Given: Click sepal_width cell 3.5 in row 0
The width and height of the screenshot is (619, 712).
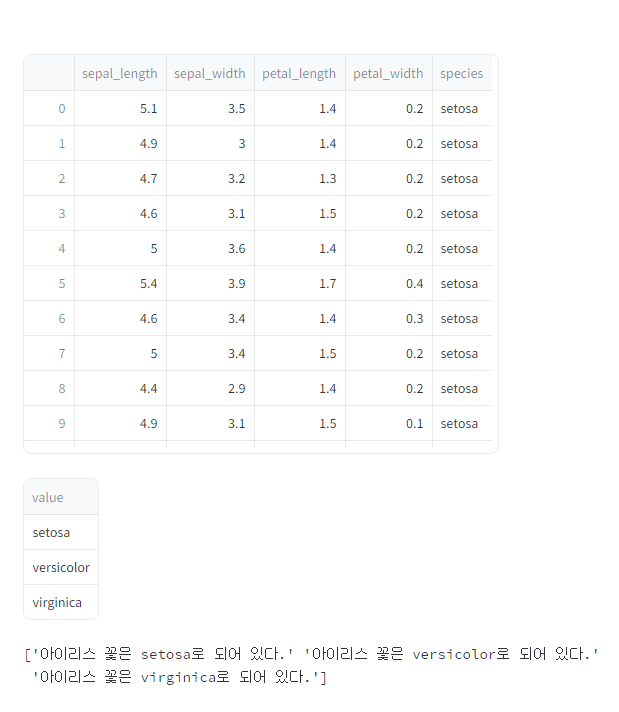Looking at the screenshot, I should (x=210, y=108).
